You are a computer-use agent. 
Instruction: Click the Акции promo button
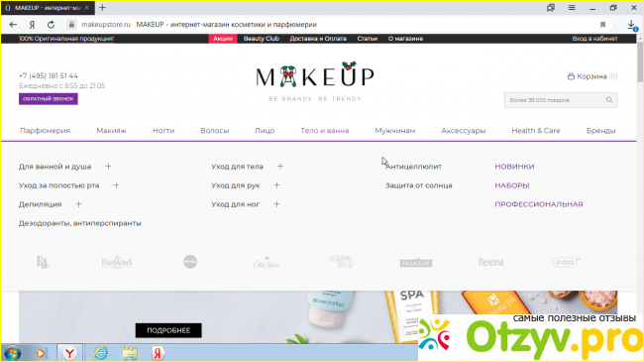tap(223, 39)
